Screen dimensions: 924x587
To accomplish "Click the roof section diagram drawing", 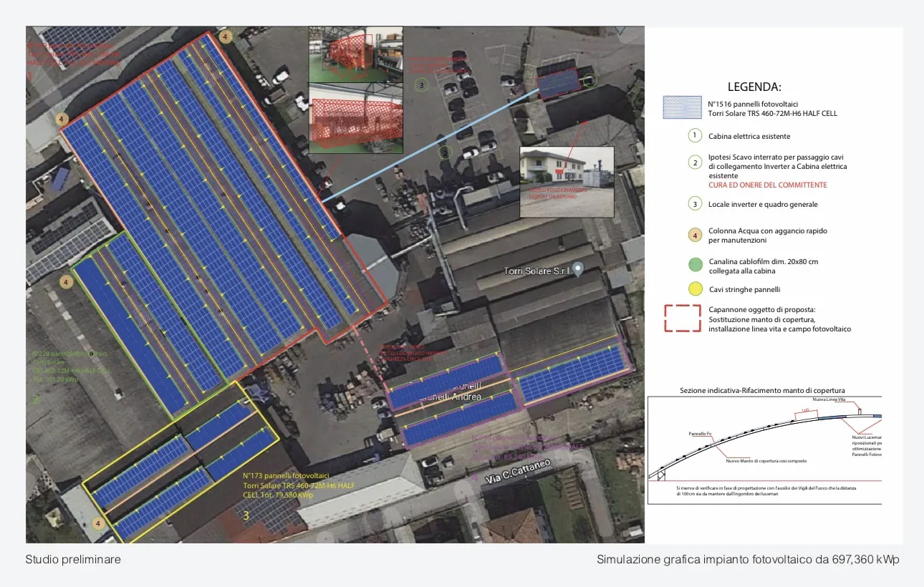I will click(x=764, y=449).
